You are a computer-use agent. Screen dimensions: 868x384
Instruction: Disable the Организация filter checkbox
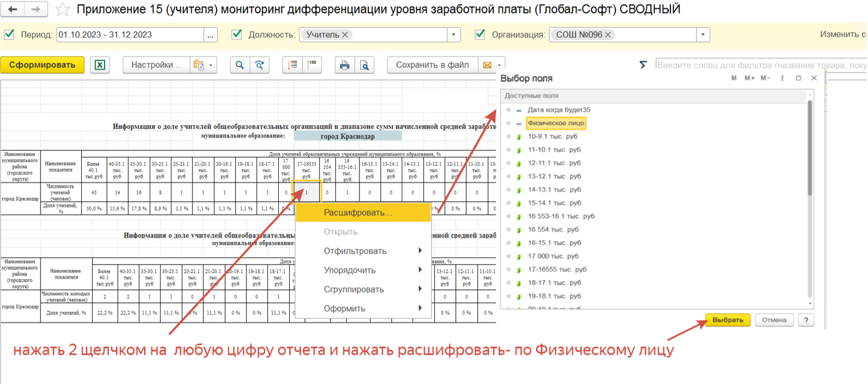pos(480,34)
